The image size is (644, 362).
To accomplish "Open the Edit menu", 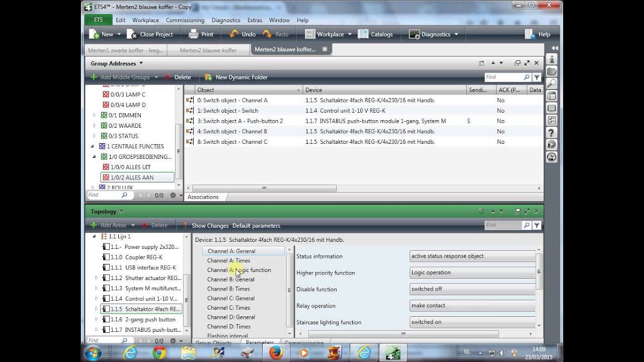I will click(x=121, y=20).
